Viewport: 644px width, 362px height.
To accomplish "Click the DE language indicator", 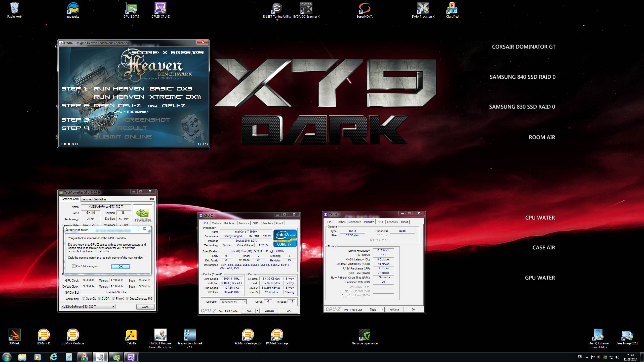I will (x=580, y=356).
